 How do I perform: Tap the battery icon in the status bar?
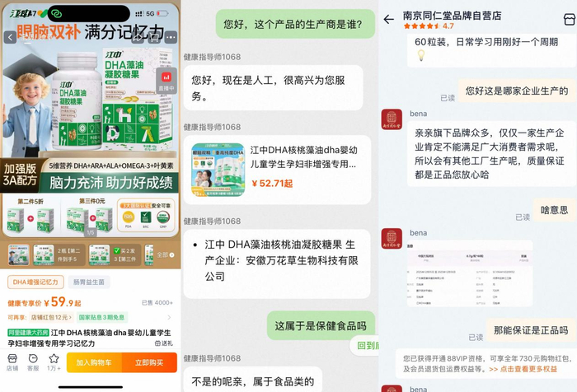point(162,14)
